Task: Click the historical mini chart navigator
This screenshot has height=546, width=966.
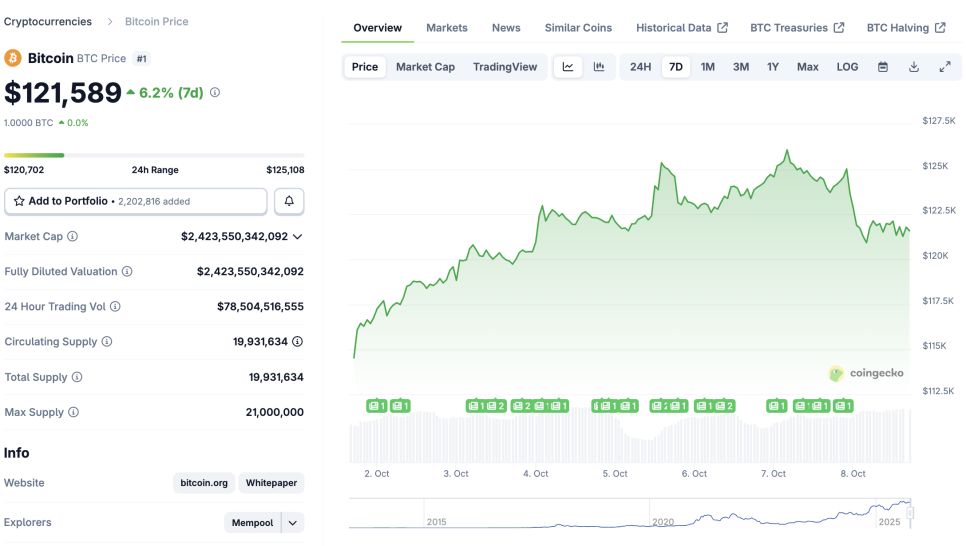Action: [630, 514]
